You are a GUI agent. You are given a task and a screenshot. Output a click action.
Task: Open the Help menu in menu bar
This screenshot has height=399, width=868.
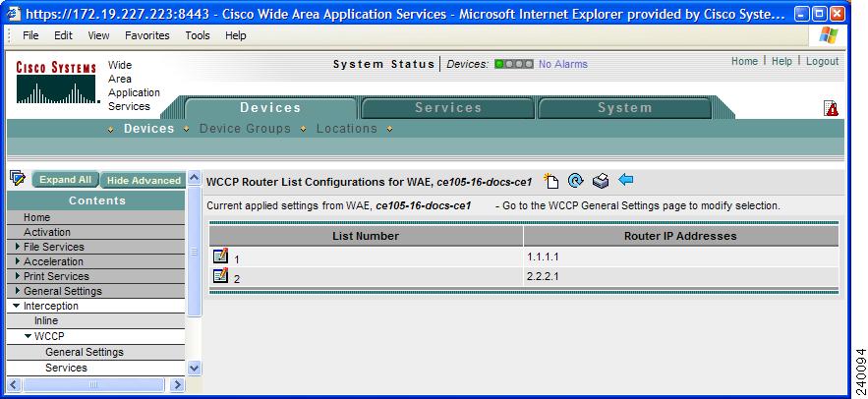pos(235,35)
